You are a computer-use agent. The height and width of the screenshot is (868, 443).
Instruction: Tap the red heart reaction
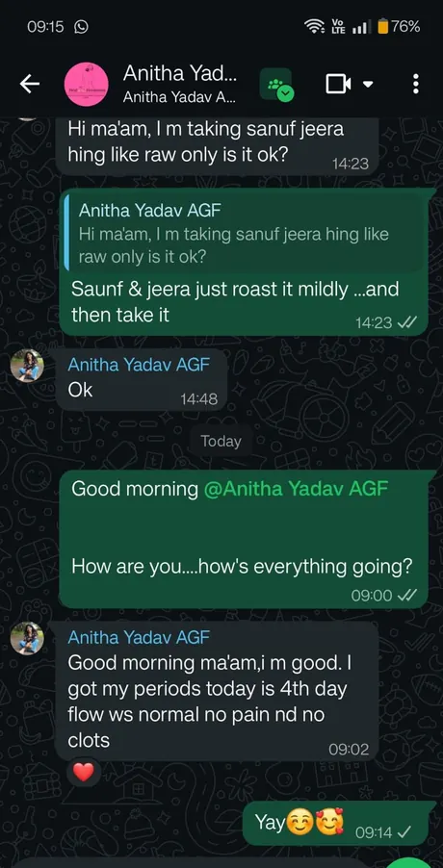pyautogui.click(x=84, y=772)
